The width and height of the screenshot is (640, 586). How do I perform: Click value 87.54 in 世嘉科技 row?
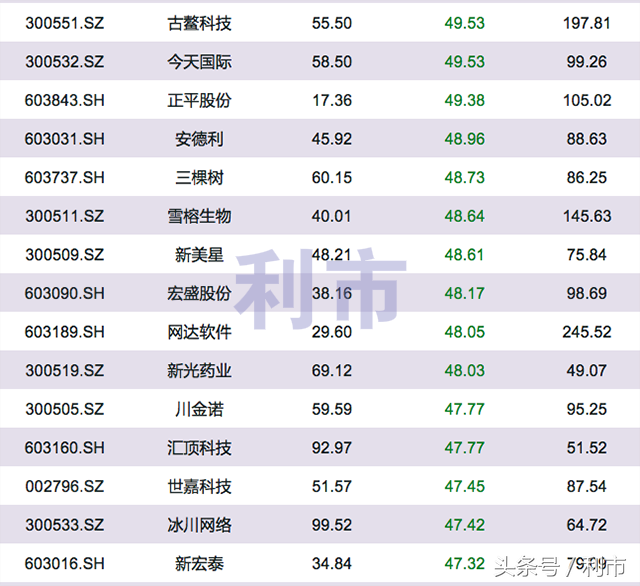tap(587, 486)
